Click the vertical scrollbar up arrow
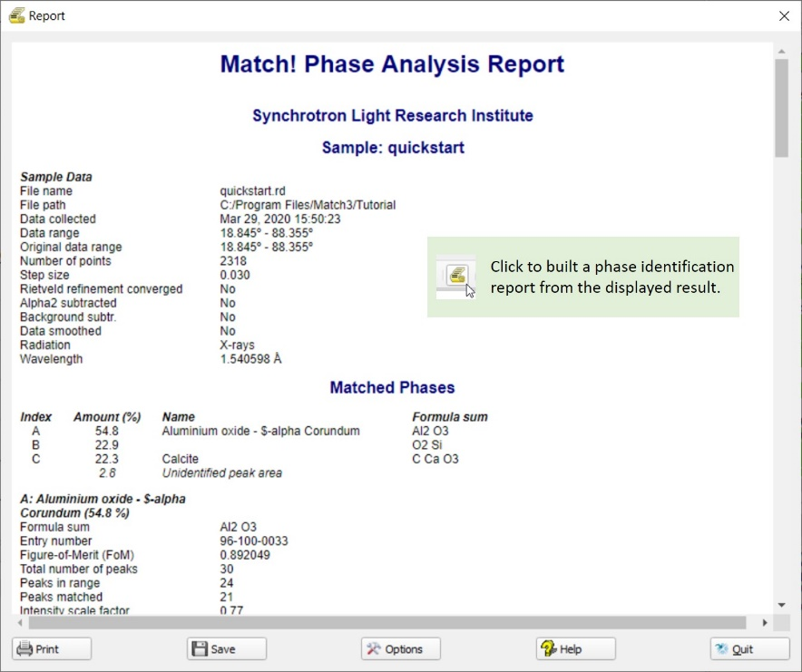The width and height of the screenshot is (802, 672). [781, 51]
